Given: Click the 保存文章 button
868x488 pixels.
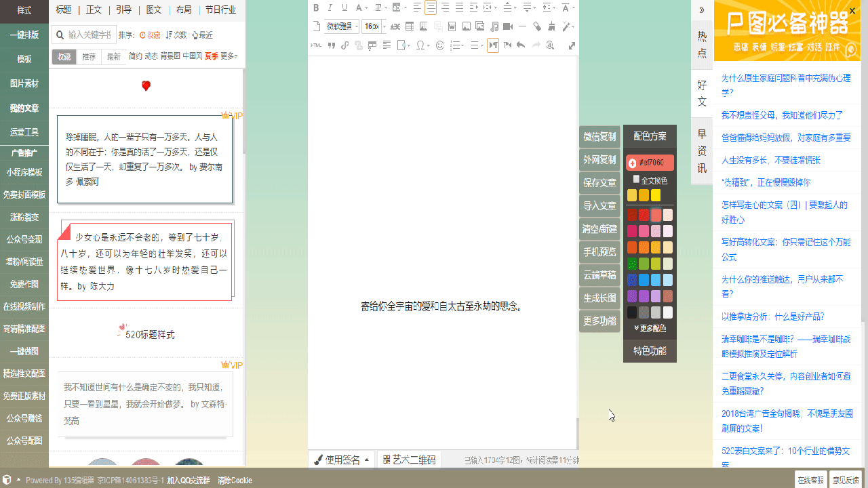Looking at the screenshot, I should (x=599, y=183).
